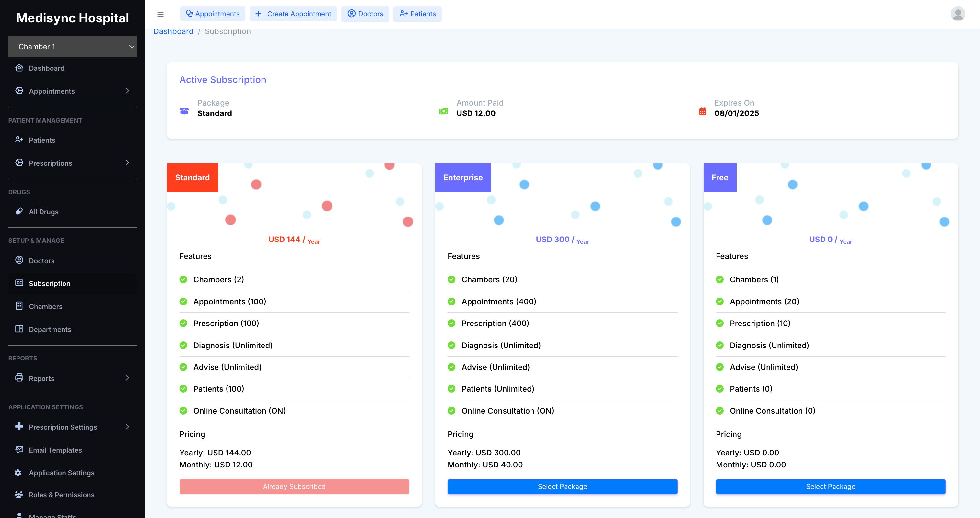The height and width of the screenshot is (518, 980).
Task: Click the user avatar profile icon
Action: point(957,14)
